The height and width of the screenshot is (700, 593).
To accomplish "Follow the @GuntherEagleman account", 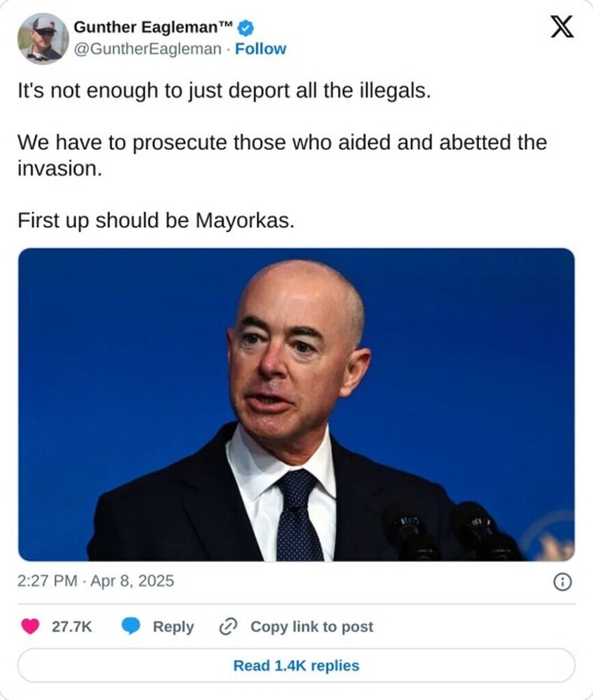I will pyautogui.click(x=260, y=49).
